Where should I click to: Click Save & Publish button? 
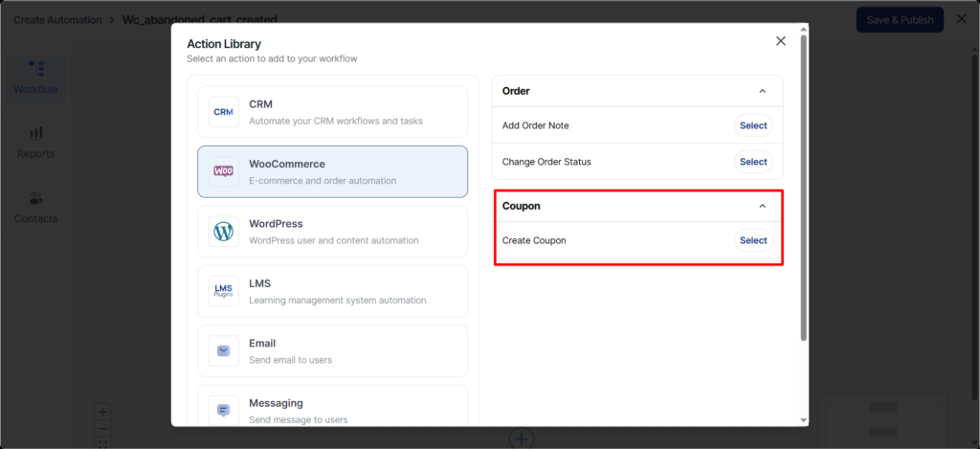pos(899,20)
